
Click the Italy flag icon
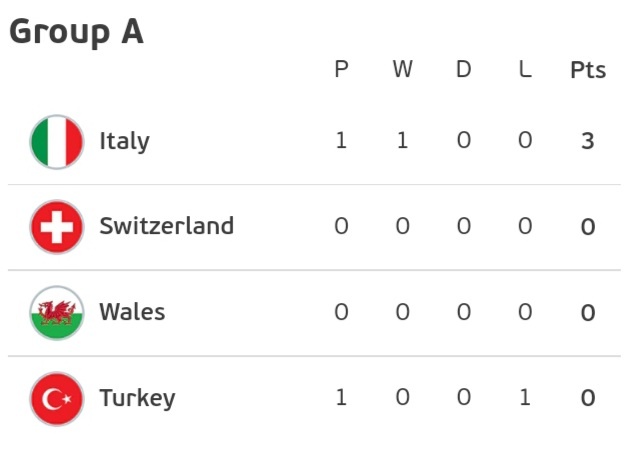pos(57,141)
